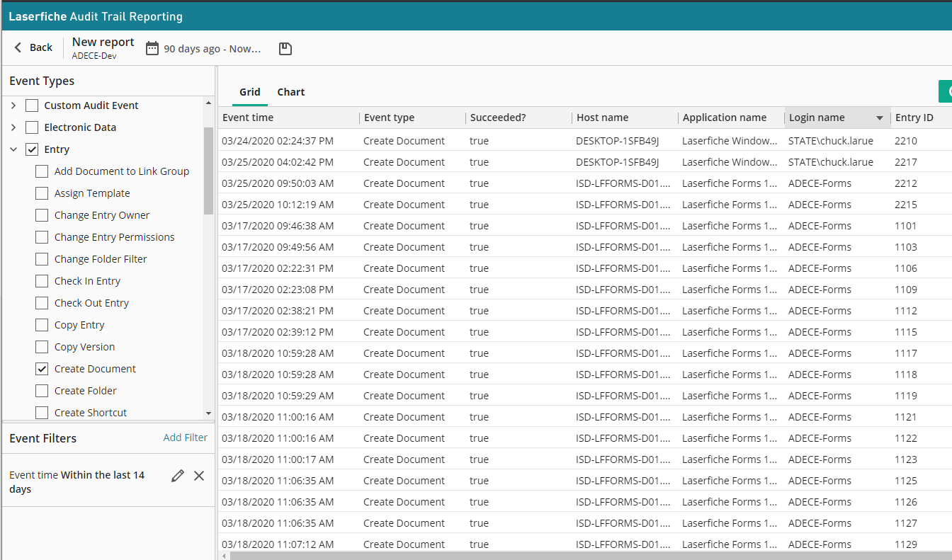
Task: Click the Add Filter link
Action: point(185,438)
